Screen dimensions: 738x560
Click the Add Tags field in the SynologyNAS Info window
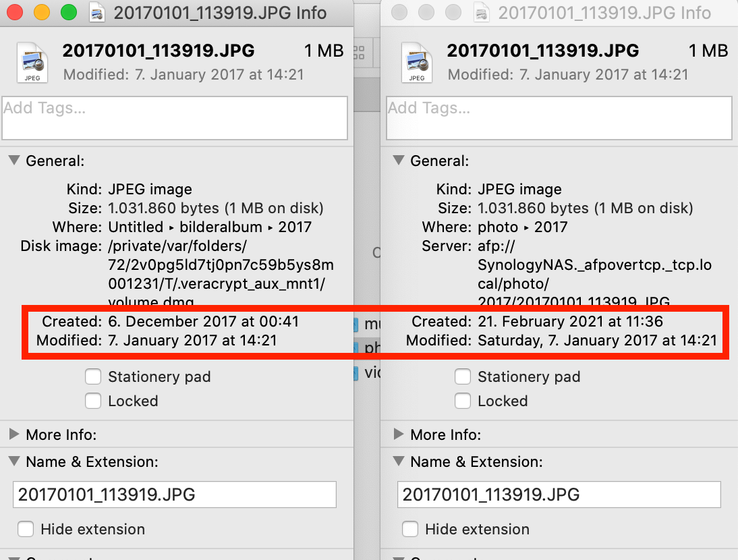(559, 118)
